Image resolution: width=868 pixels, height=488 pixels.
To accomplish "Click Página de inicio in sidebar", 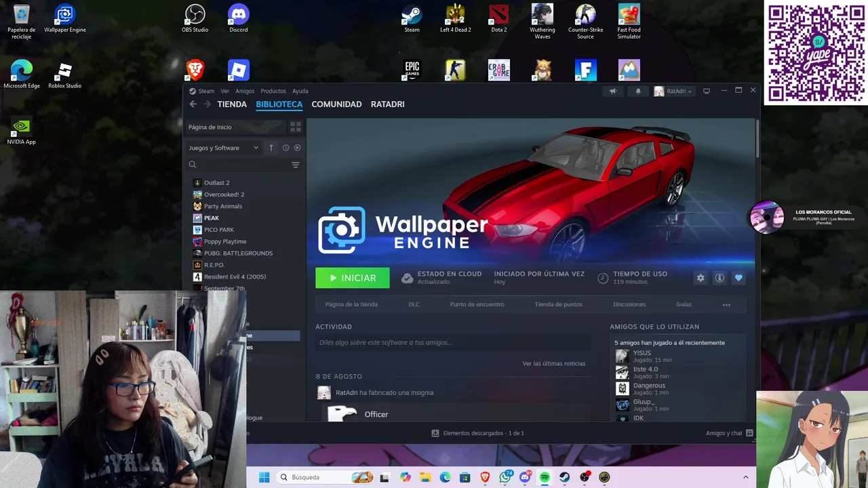I will coord(235,127).
